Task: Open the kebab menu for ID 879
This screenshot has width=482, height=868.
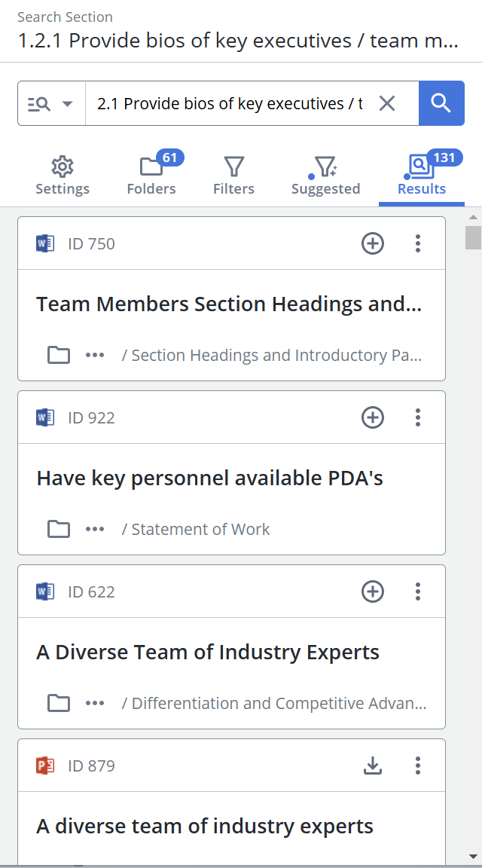Action: point(418,766)
